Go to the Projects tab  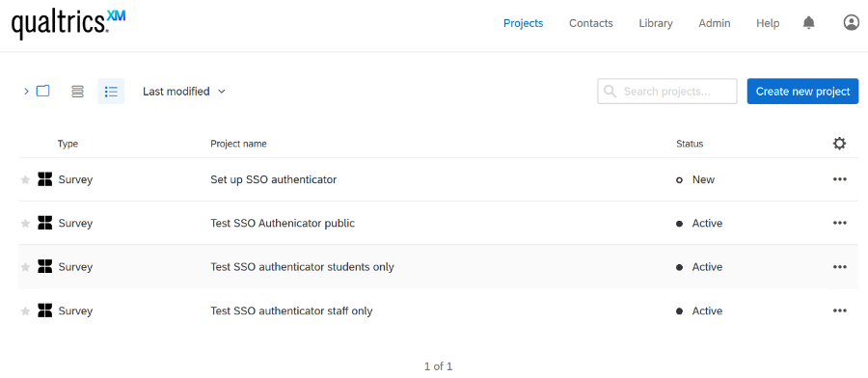point(523,23)
